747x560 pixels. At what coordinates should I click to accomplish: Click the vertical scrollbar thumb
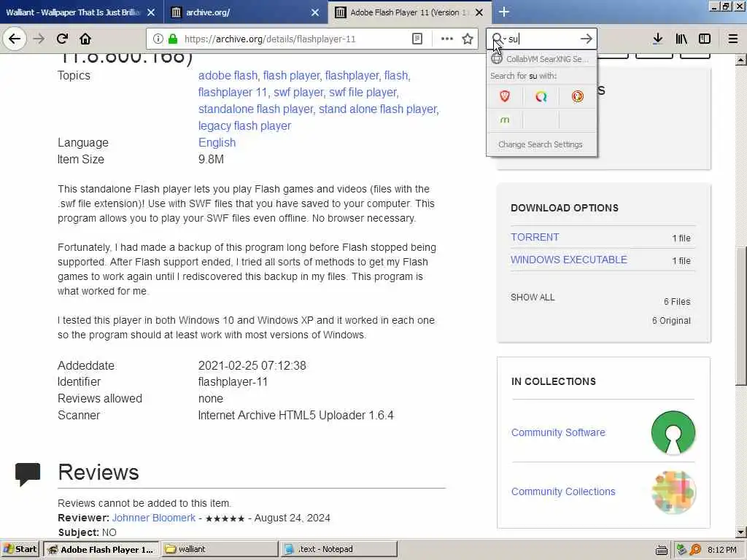(x=741, y=316)
